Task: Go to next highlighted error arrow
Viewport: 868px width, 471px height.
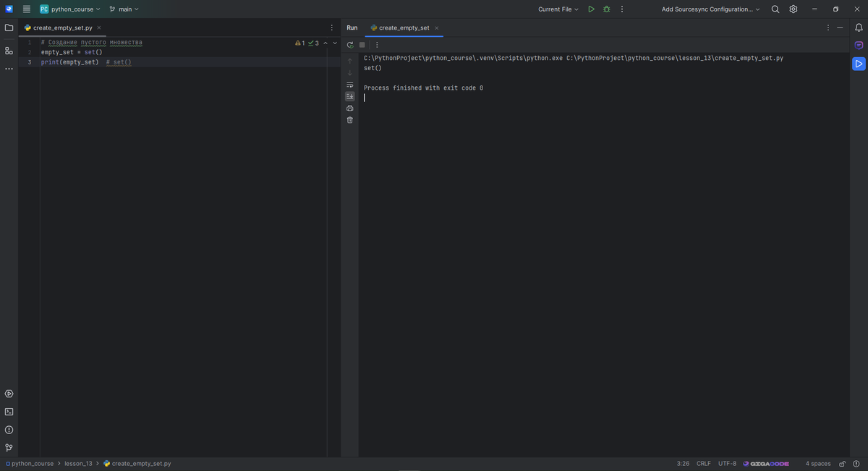Action: [x=335, y=43]
